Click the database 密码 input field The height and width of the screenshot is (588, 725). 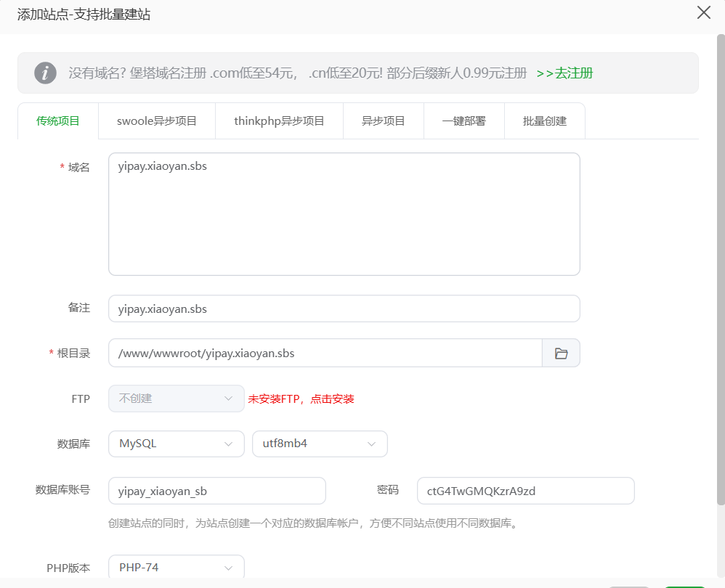(525, 491)
